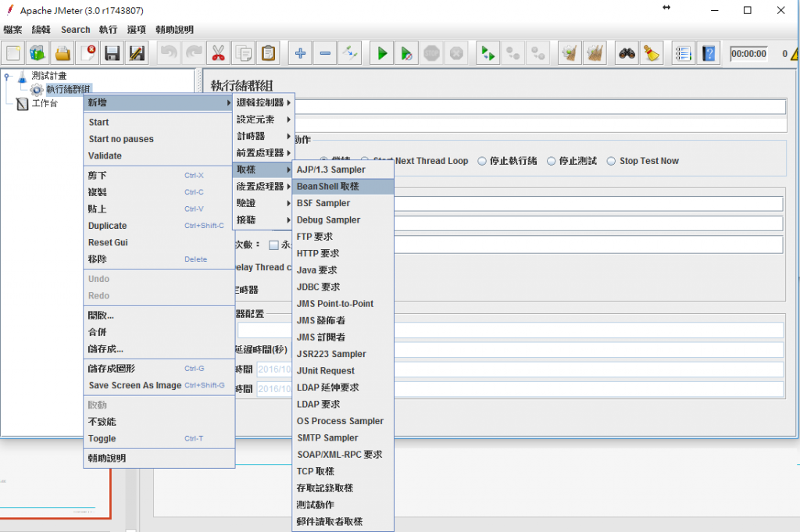Choose TCP 取樣 sampler
The height and width of the screenshot is (532, 800).
pyautogui.click(x=343, y=471)
